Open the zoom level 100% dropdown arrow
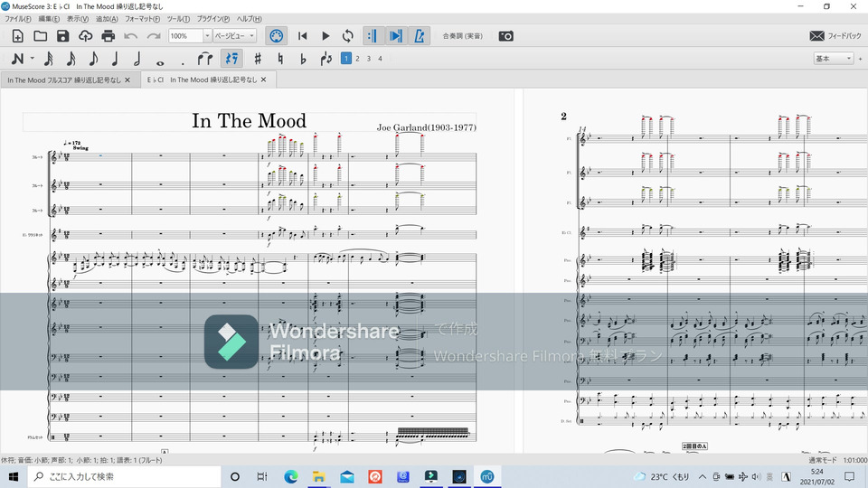 207,36
